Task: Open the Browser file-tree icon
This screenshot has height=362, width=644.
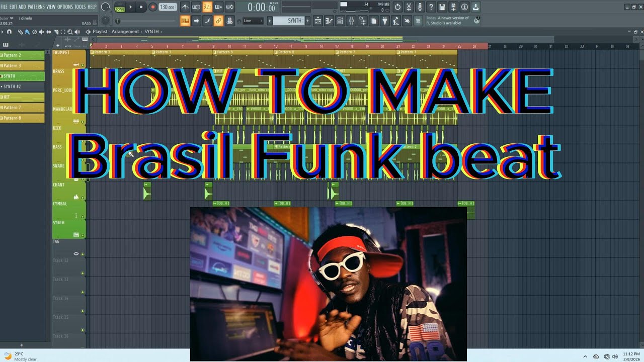Action: click(362, 21)
